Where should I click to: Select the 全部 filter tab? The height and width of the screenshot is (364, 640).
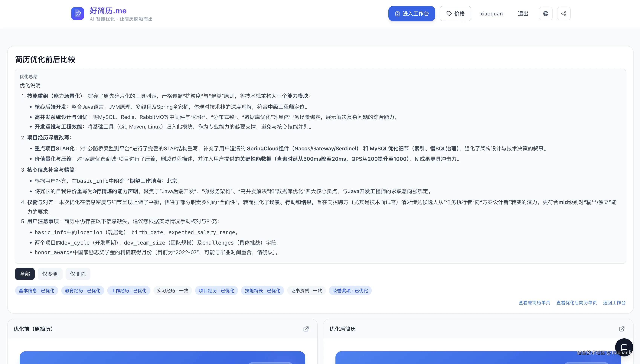coord(25,274)
